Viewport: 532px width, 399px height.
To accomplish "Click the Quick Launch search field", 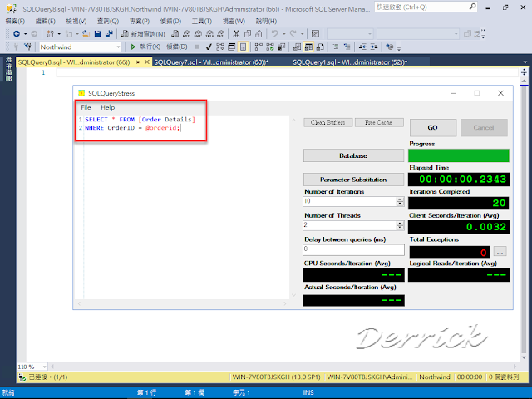I will (x=421, y=7).
